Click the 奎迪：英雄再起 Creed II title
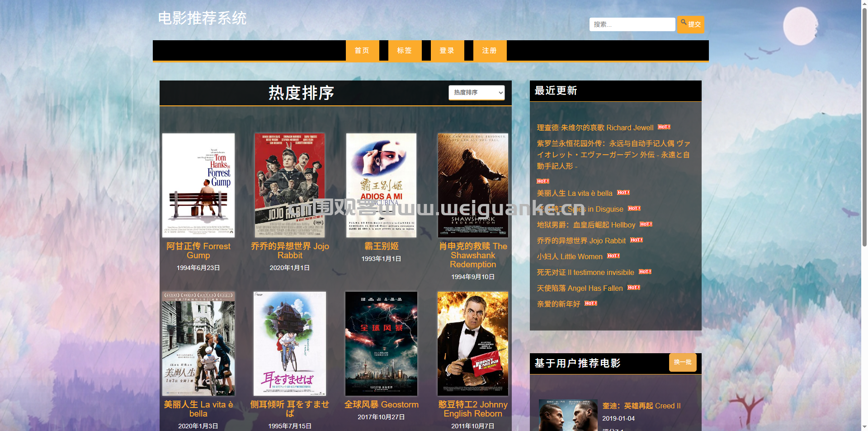Image resolution: width=868 pixels, height=431 pixels. pyautogui.click(x=642, y=406)
